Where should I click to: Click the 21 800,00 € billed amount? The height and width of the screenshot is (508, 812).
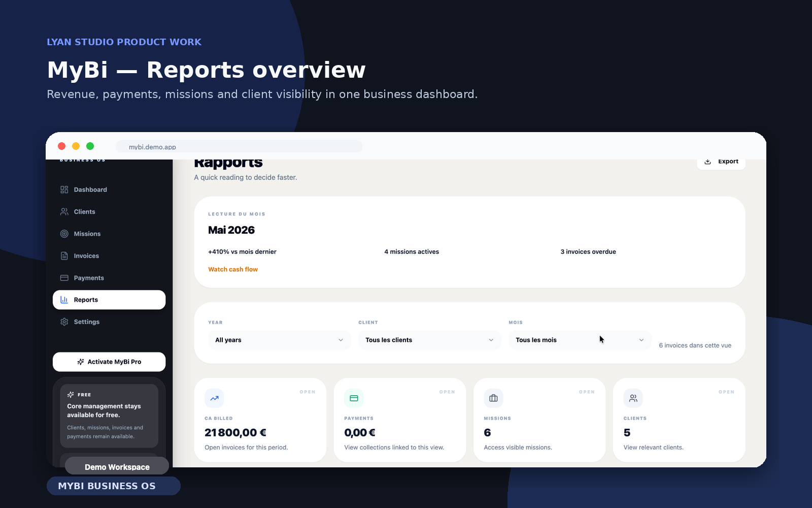tap(235, 433)
